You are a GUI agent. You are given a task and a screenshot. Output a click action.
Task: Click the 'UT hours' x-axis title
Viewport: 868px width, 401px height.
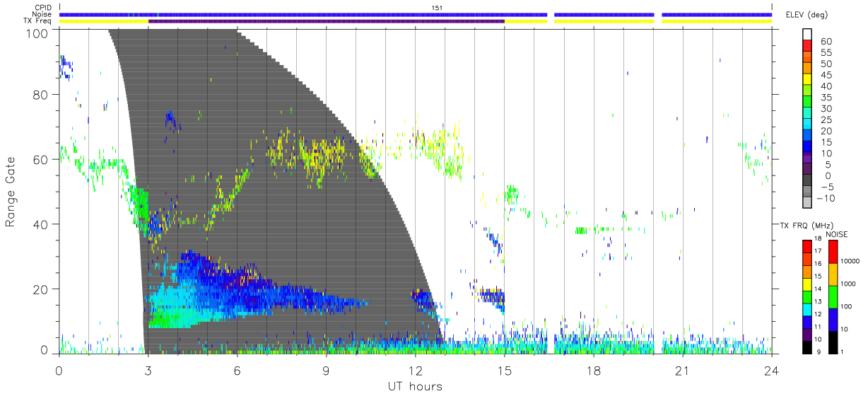coord(414,387)
